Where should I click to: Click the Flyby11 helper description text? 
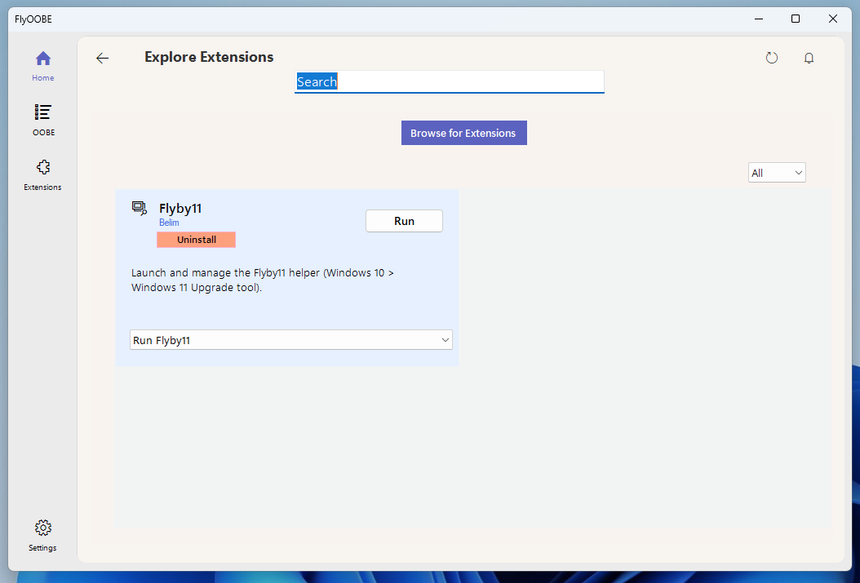262,280
